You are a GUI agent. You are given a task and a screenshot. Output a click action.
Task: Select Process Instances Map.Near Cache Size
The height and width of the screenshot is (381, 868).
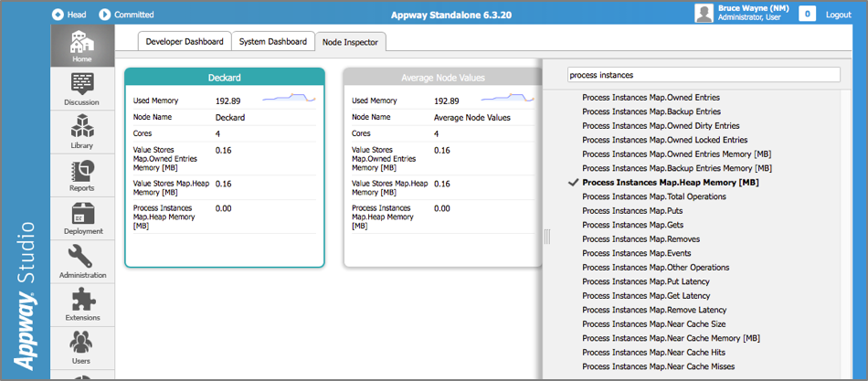coord(654,324)
